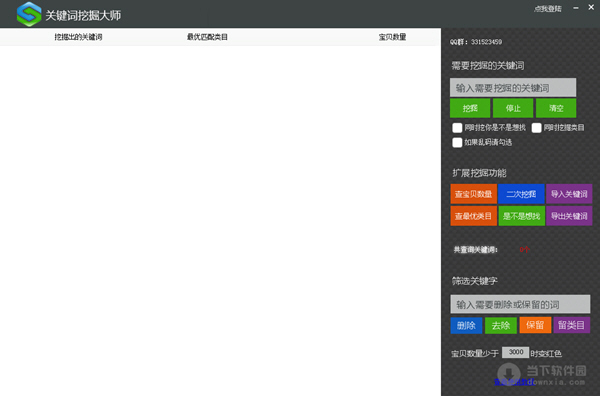Click the QQ群 331523459 text
This screenshot has height=396, width=600.
476,42
